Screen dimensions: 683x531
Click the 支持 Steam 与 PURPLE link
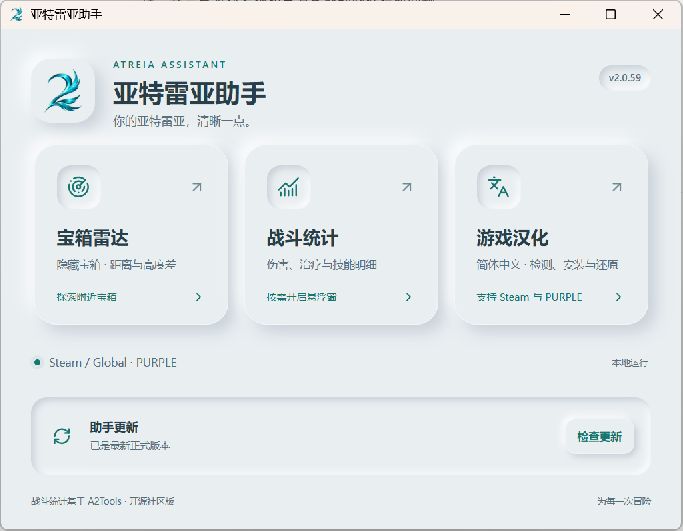click(529, 297)
